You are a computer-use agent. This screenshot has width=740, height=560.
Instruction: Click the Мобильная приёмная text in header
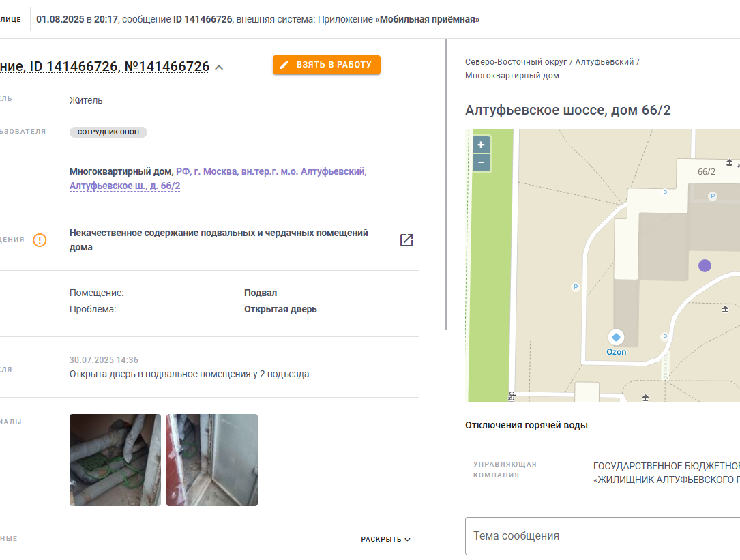(428, 19)
